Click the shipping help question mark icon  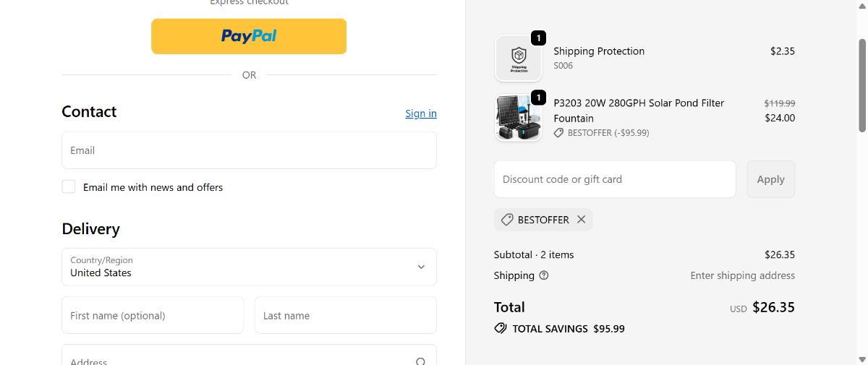(x=544, y=275)
